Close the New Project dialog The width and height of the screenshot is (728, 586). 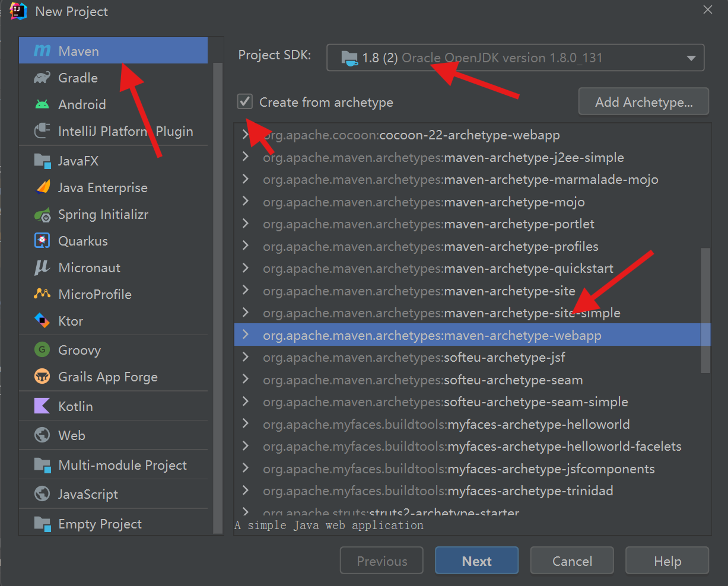click(x=707, y=9)
